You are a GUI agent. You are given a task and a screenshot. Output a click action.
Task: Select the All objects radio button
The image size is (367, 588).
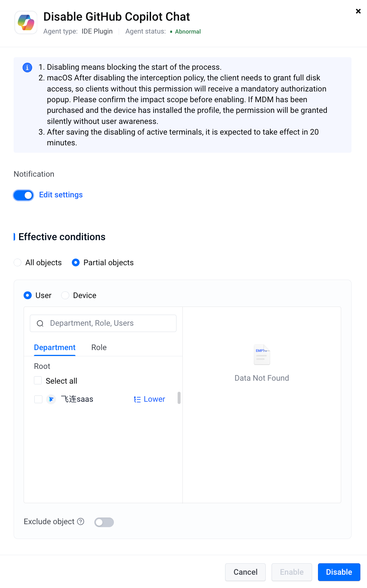click(17, 263)
